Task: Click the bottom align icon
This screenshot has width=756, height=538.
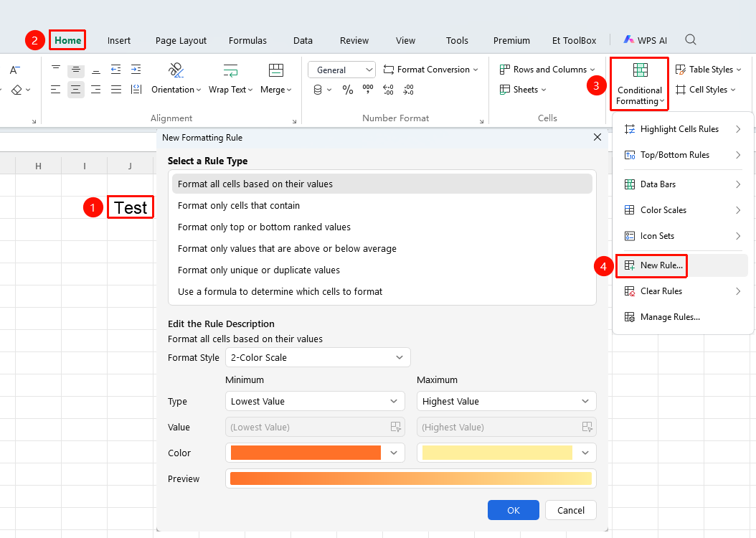Action: coord(96,70)
